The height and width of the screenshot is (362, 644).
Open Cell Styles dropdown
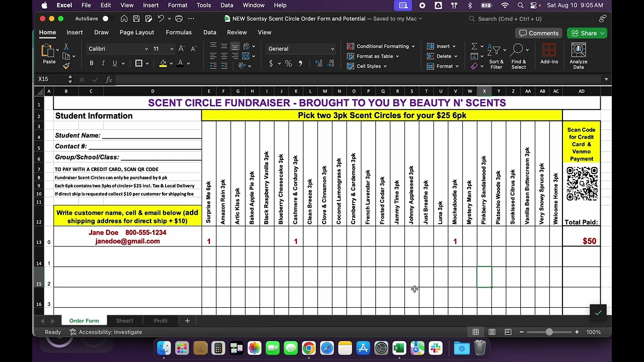click(x=367, y=66)
